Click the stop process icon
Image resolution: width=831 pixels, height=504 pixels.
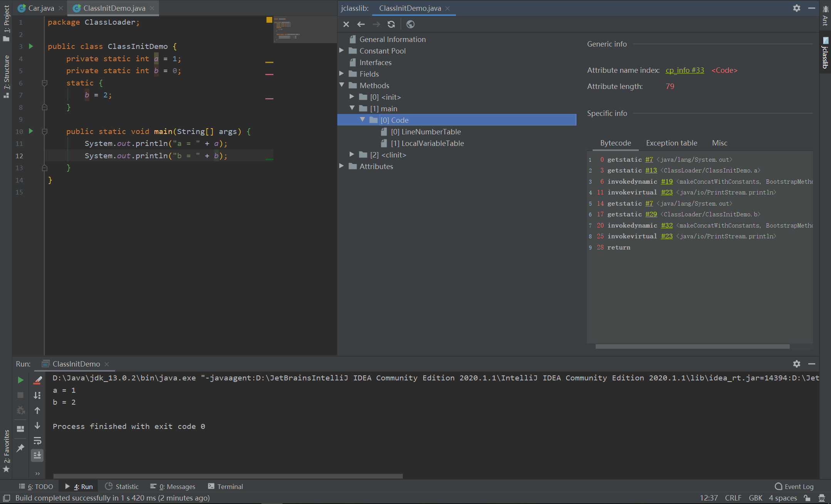(20, 395)
